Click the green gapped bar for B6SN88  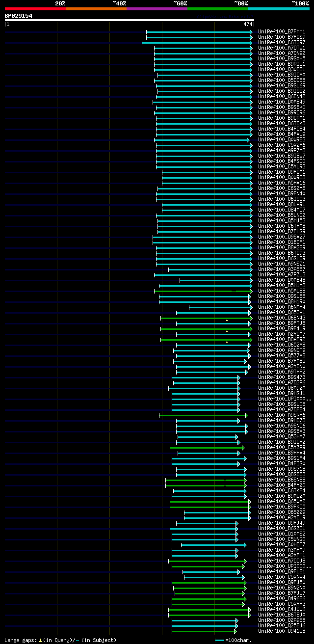tap(206, 480)
